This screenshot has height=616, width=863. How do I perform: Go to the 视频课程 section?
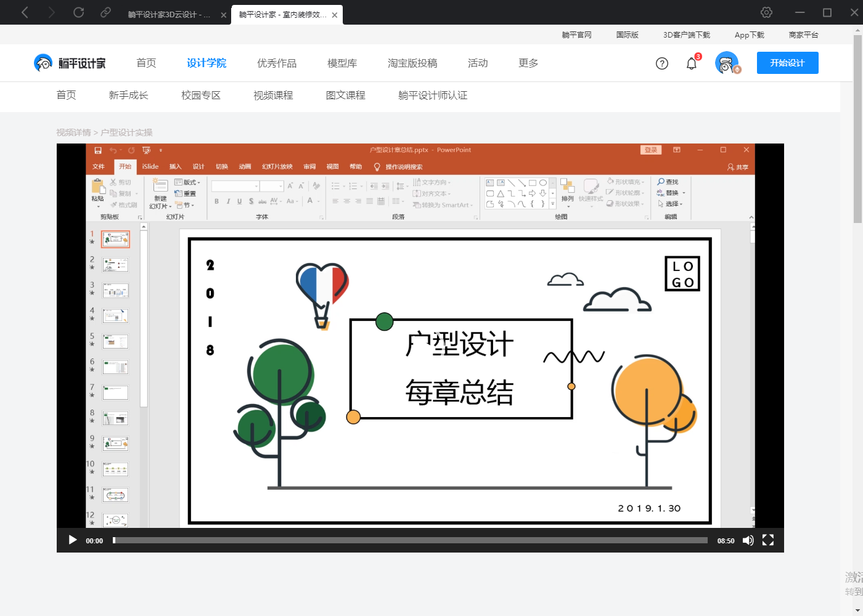pos(273,95)
